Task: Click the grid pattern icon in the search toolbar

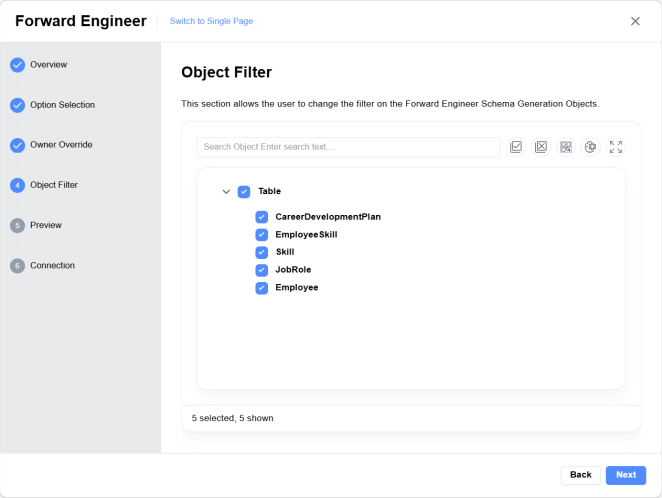Action: 566,147
